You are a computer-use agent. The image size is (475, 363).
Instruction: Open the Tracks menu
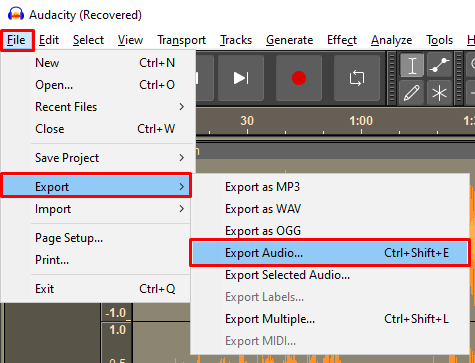(x=236, y=40)
